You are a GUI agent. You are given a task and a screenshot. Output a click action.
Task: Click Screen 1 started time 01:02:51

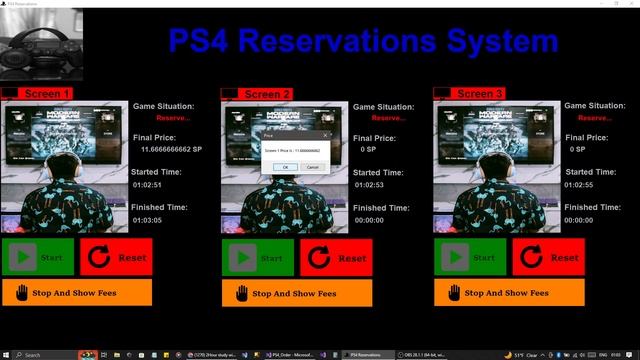[x=147, y=185]
